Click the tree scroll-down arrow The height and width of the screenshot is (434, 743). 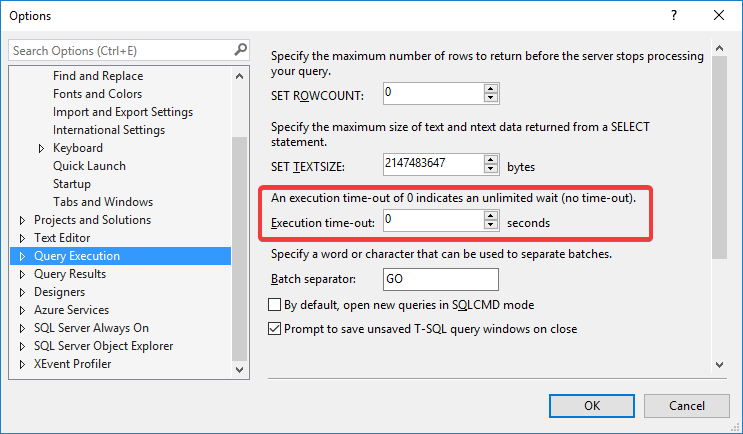(239, 370)
